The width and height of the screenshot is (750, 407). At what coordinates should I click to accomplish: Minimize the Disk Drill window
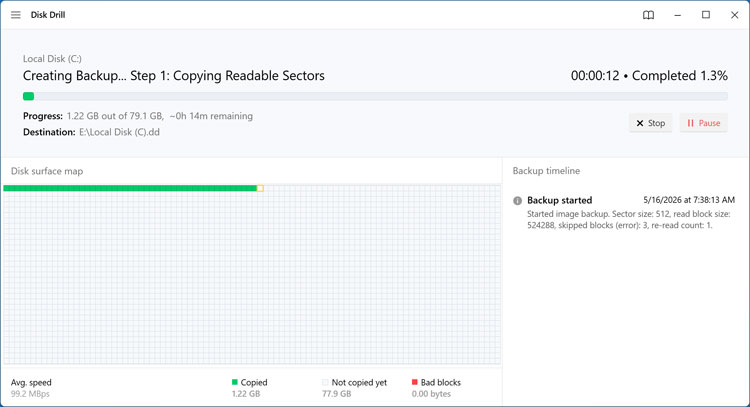pyautogui.click(x=677, y=15)
